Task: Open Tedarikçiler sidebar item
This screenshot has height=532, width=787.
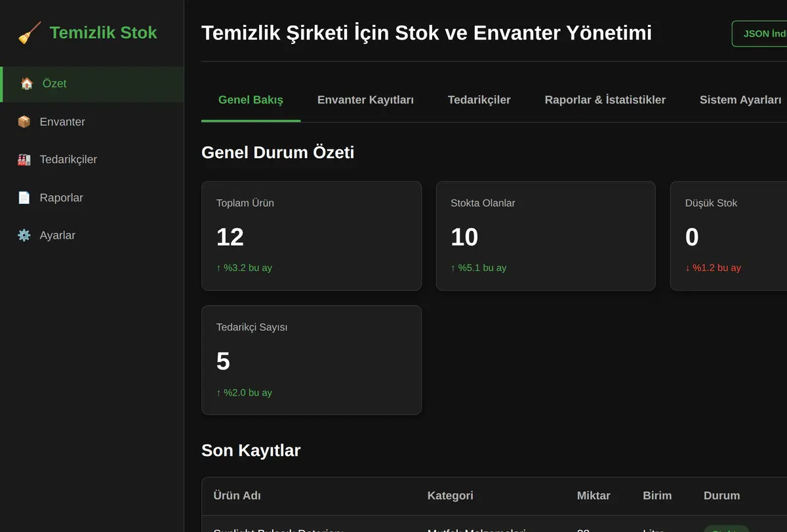Action: click(x=92, y=159)
